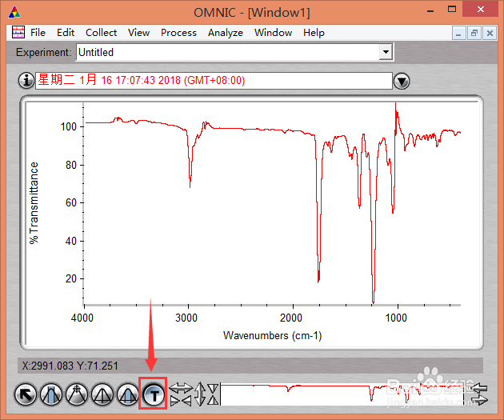Select the peak height tool
This screenshot has width=504, height=420.
[x=102, y=394]
